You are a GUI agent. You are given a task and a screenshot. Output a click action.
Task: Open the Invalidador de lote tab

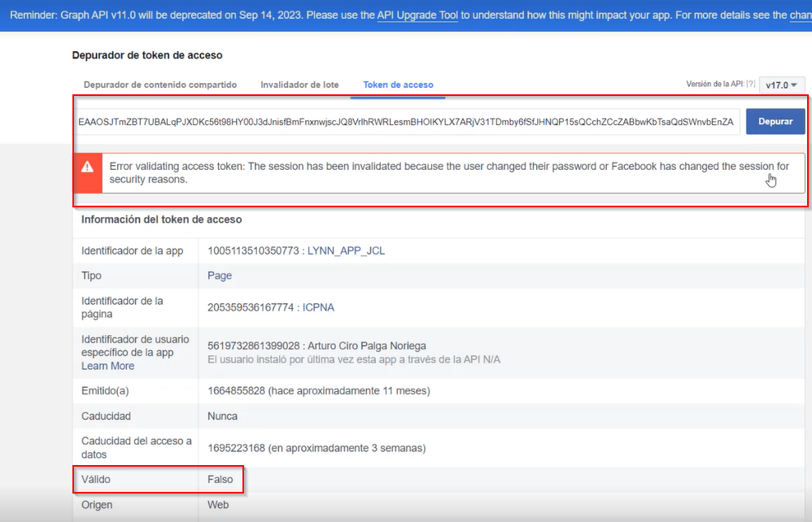pos(299,85)
